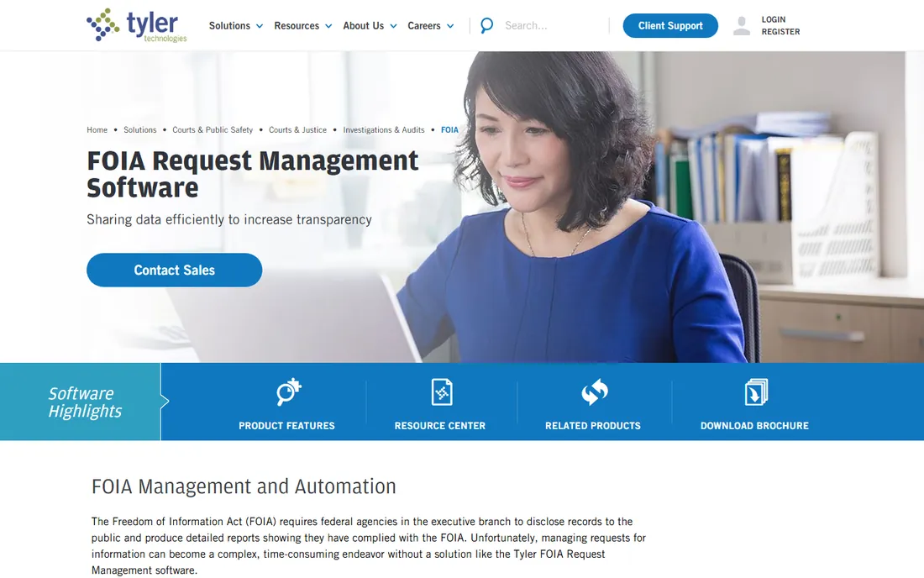Click the Resource Center document icon

442,392
